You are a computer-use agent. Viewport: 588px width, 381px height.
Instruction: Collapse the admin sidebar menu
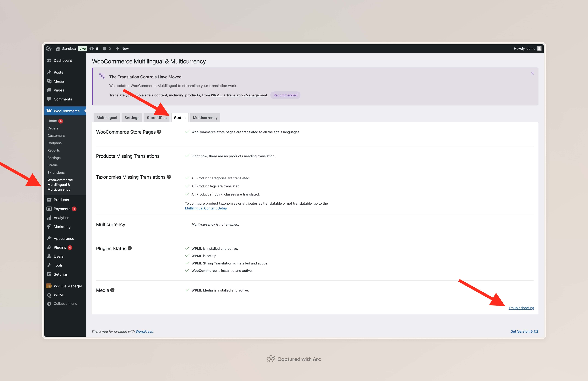click(65, 303)
